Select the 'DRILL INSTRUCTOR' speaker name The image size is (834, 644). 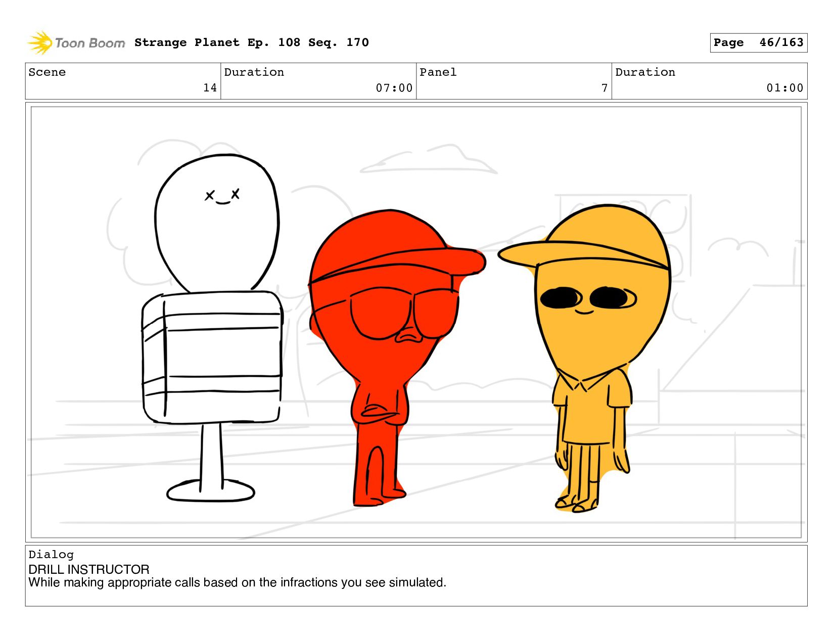[89, 569]
